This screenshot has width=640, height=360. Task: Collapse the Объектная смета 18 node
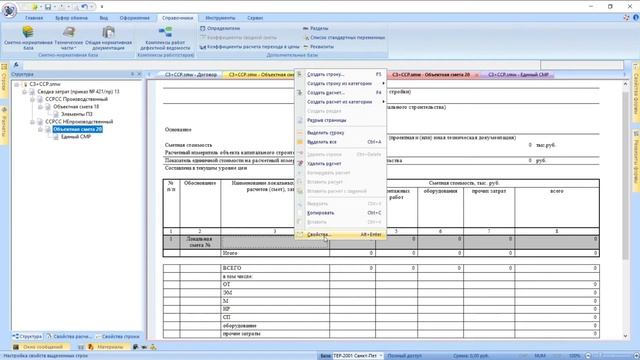point(40,107)
